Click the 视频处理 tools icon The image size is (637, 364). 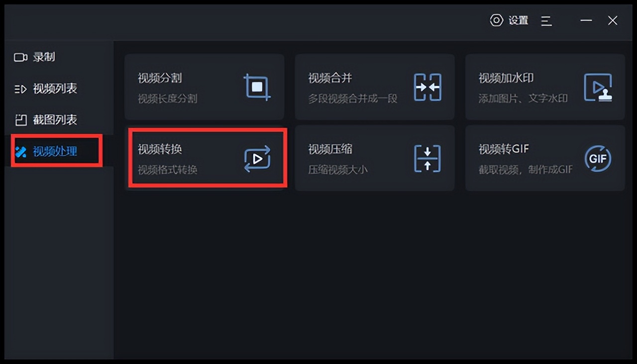click(20, 151)
